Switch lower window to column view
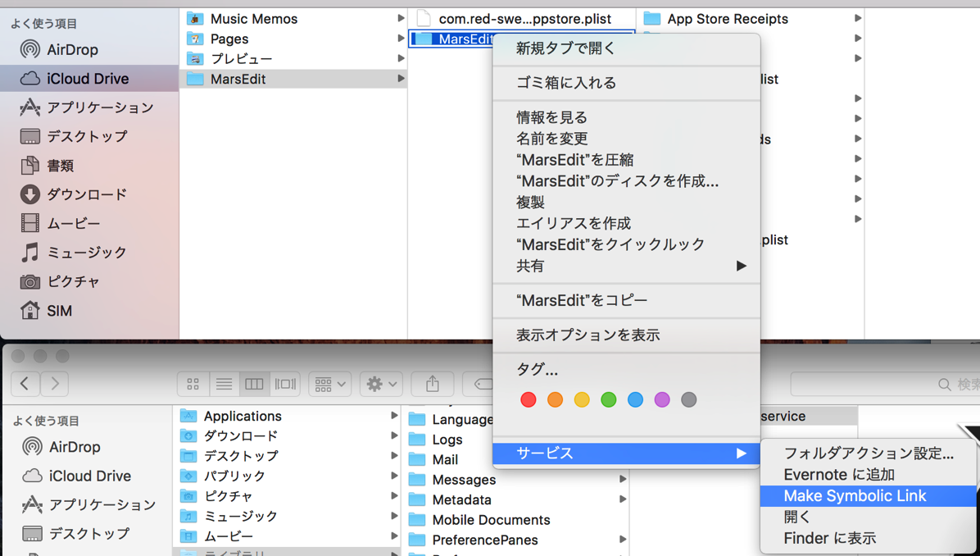Viewport: 980px width, 556px height. 254,384
